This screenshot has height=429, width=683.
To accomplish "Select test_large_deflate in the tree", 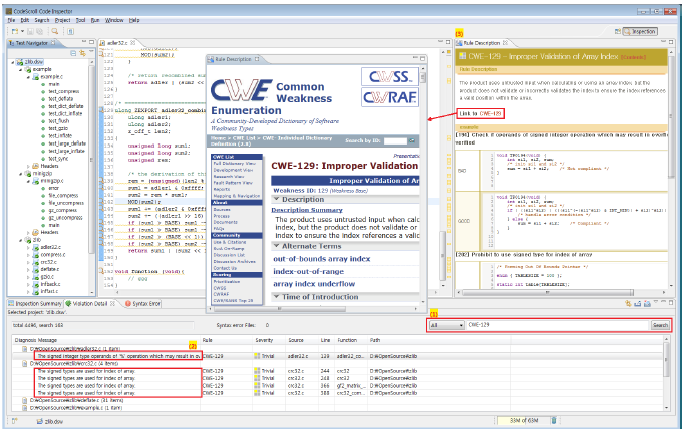I will (x=67, y=143).
